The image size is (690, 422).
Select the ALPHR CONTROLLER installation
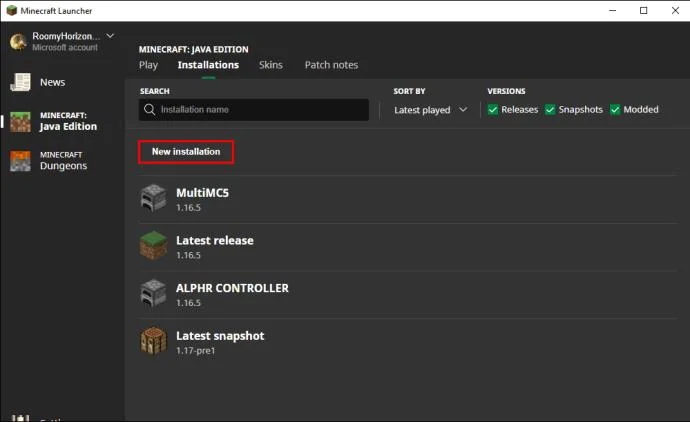tap(408, 294)
